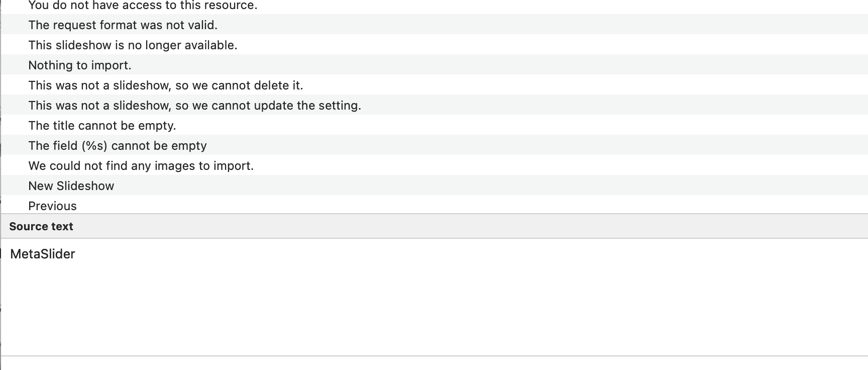
Task: Click the divider line beneath the source text pane
Action: pyautogui.click(x=434, y=356)
